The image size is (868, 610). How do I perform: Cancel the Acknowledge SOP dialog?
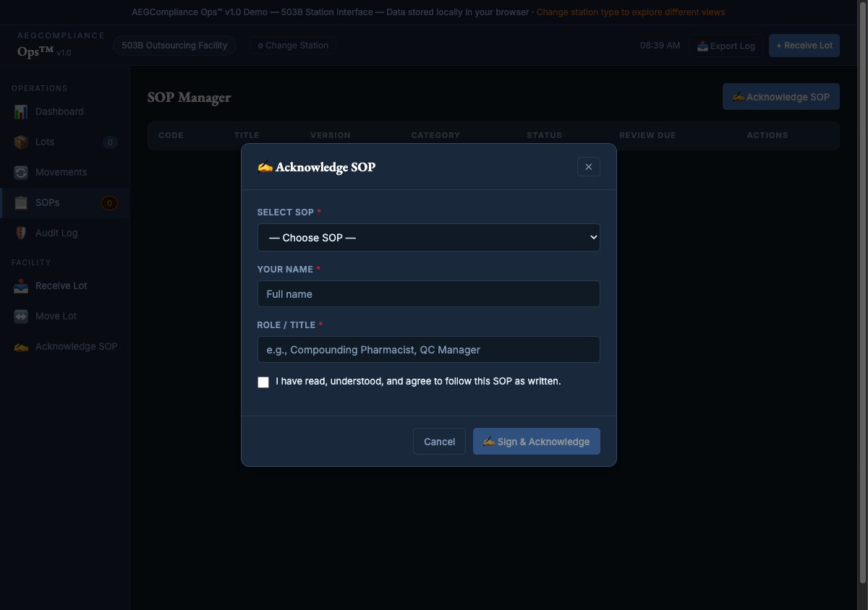pyautogui.click(x=439, y=442)
